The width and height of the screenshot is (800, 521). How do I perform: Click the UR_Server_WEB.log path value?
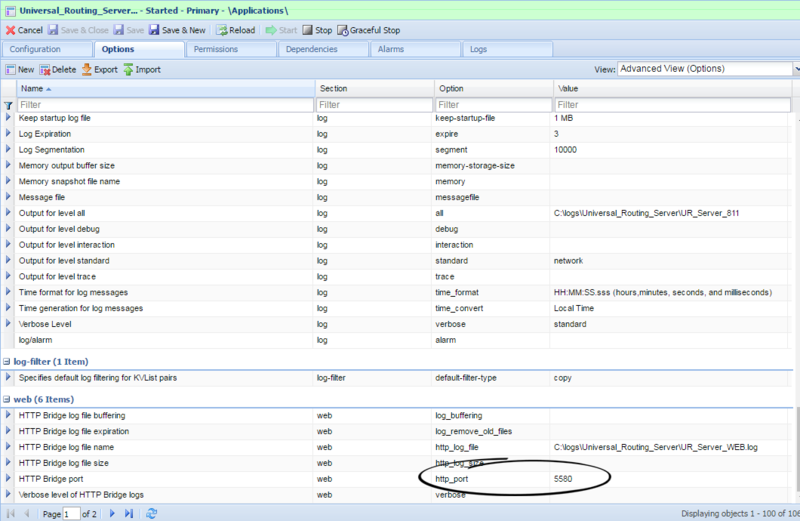point(656,447)
